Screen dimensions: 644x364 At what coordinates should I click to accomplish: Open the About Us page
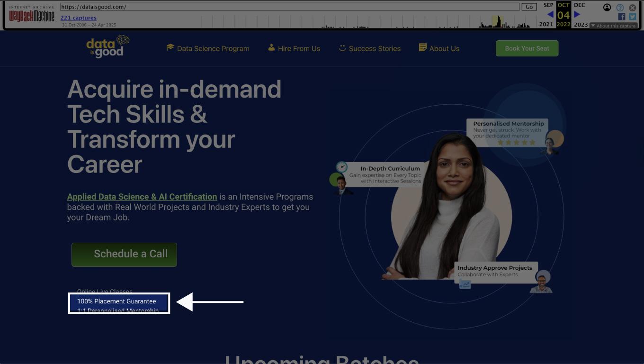[x=439, y=48]
